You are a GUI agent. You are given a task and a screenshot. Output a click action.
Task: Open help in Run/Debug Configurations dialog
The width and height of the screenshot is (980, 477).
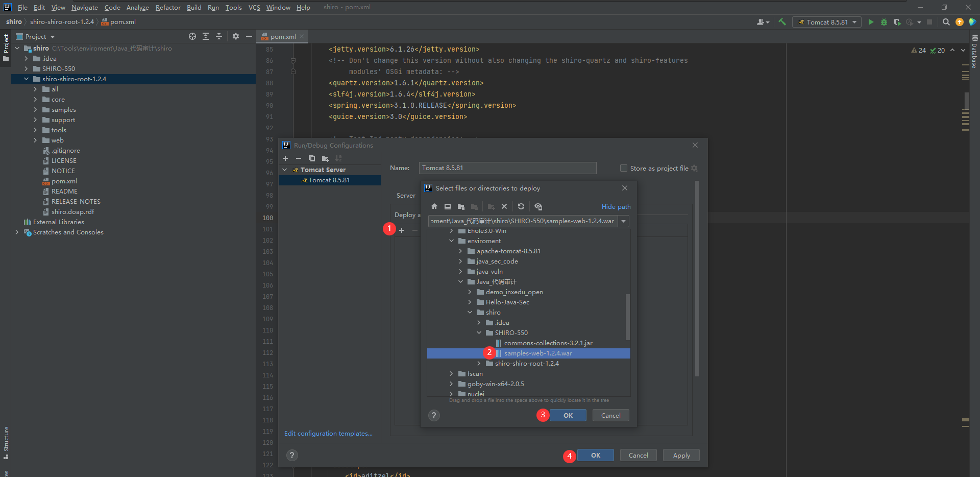(x=292, y=455)
